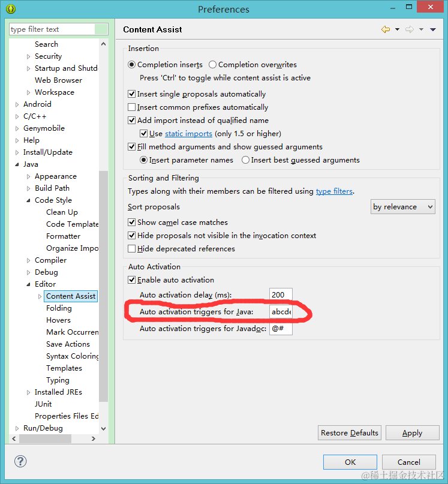Click the Apply button
The width and height of the screenshot is (448, 484).
pos(412,433)
